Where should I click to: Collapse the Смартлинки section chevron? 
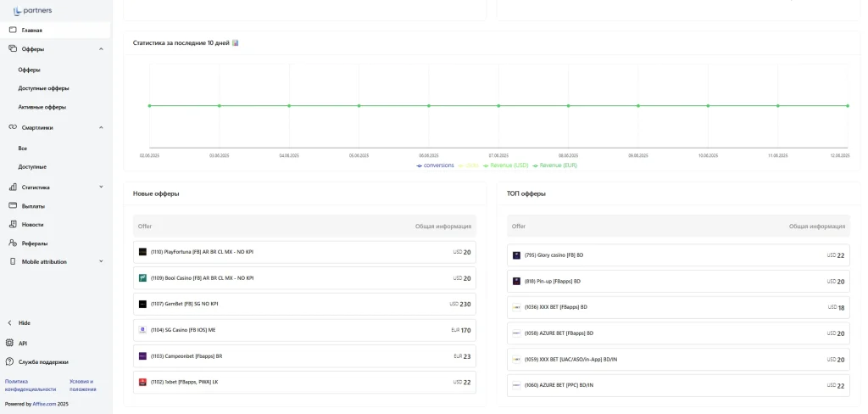(101, 127)
